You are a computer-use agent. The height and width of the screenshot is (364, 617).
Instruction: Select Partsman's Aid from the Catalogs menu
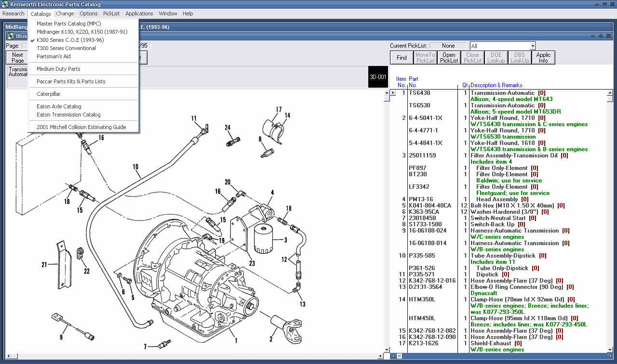click(x=54, y=56)
